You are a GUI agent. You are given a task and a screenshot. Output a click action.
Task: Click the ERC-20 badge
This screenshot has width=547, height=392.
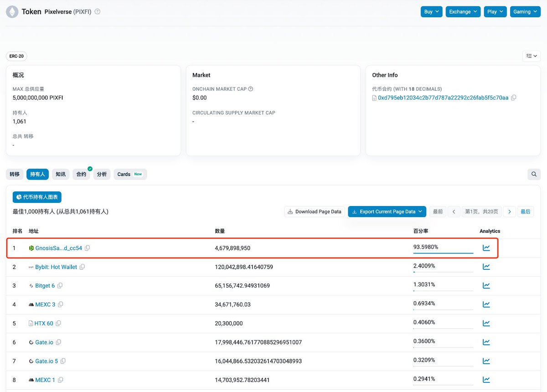click(16, 56)
